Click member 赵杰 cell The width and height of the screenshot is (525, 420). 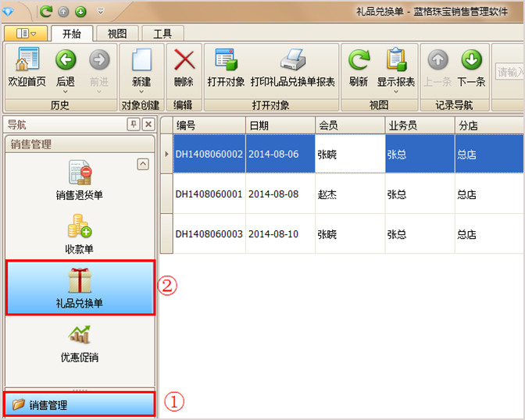click(x=350, y=194)
